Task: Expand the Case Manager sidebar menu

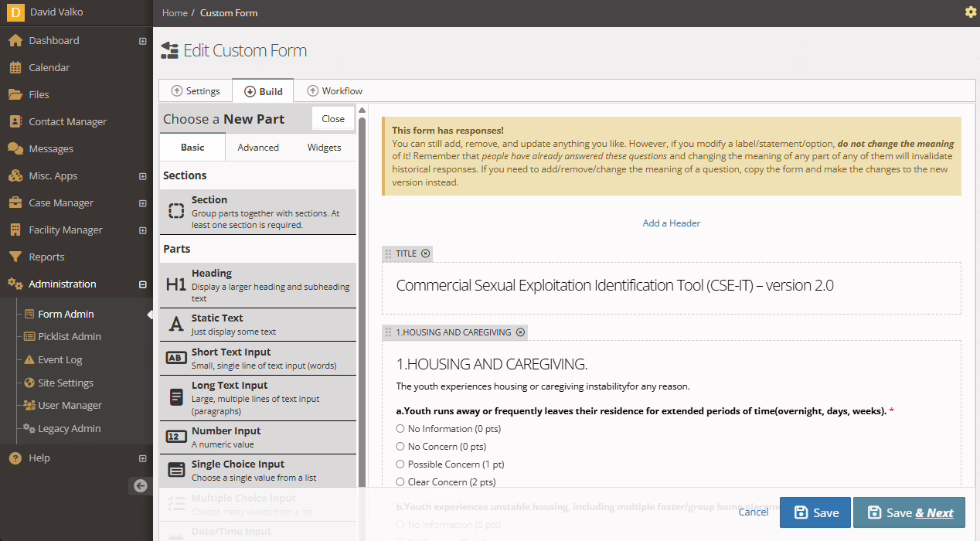Action: [142, 203]
